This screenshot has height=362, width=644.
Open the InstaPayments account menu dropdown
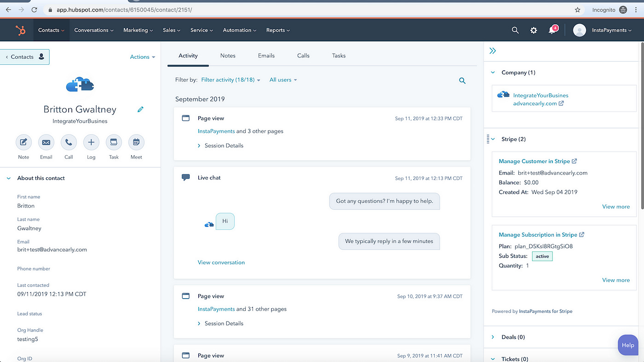pos(612,30)
